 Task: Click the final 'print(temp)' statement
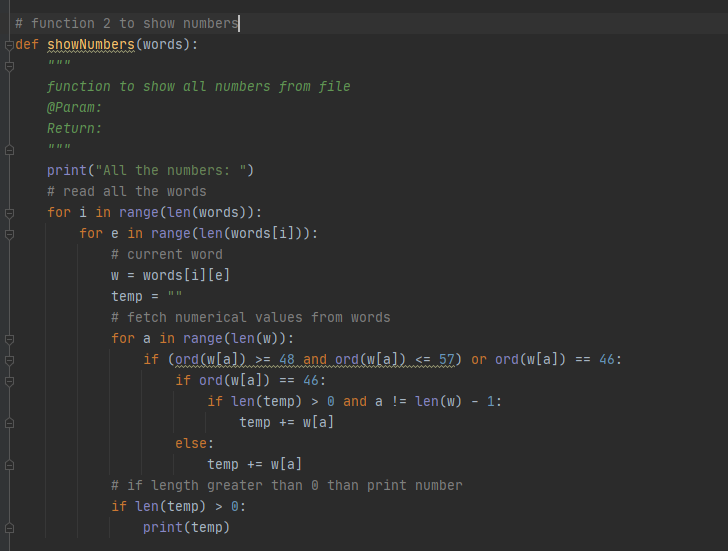187,527
